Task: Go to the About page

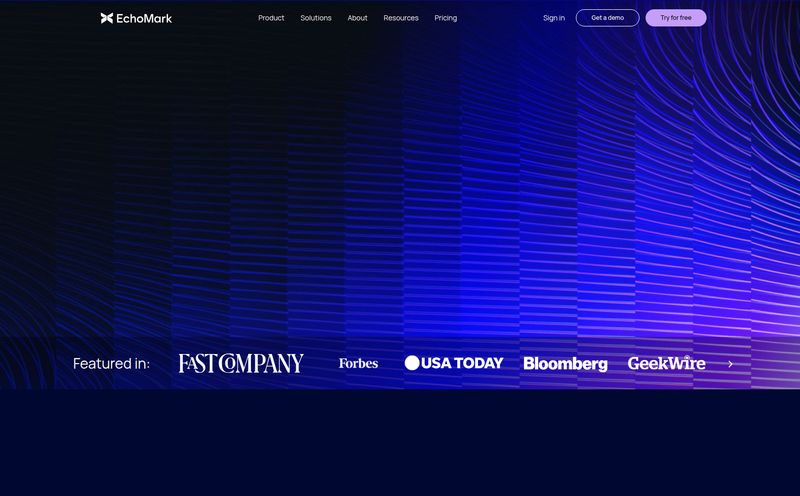Action: coord(357,18)
